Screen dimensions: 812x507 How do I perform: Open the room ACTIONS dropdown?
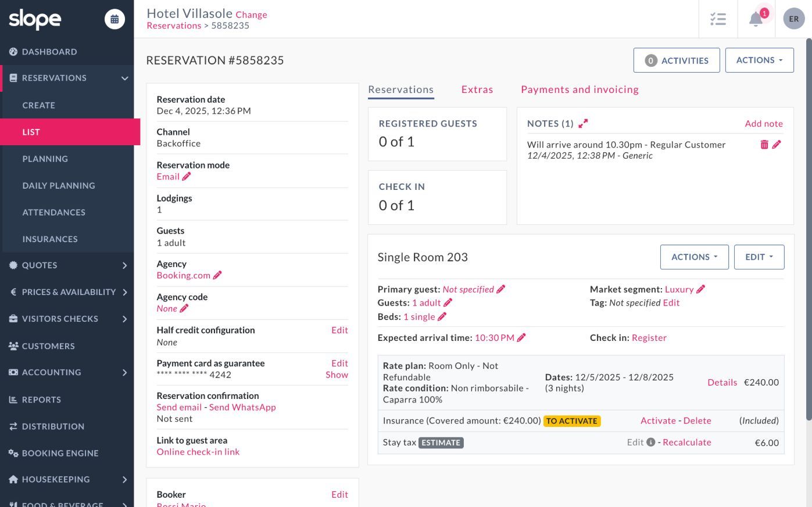pyautogui.click(x=694, y=257)
